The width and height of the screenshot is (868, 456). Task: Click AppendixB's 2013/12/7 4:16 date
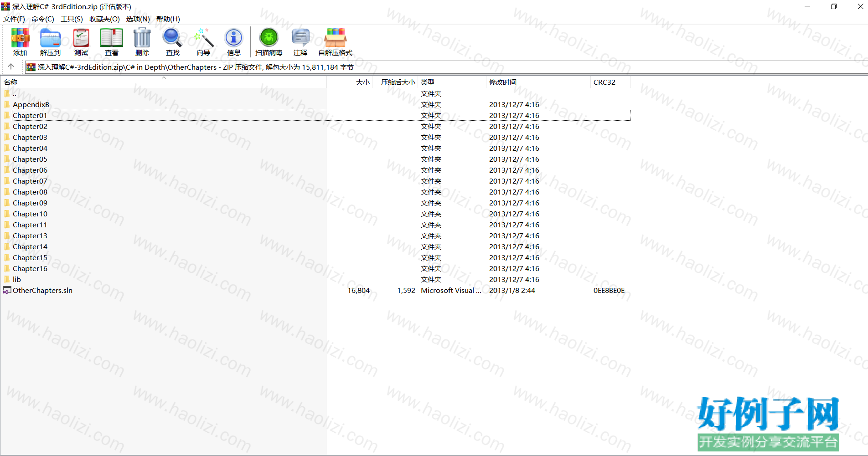(514, 104)
